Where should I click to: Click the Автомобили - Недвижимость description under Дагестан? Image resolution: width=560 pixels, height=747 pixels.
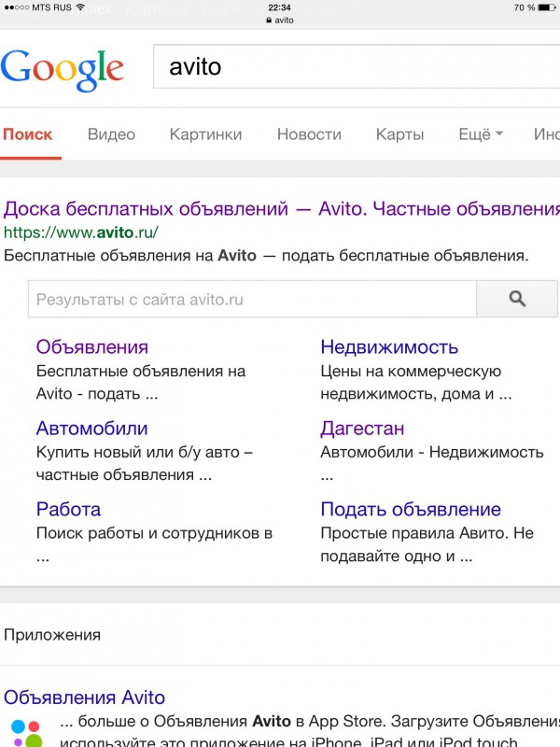click(x=431, y=463)
